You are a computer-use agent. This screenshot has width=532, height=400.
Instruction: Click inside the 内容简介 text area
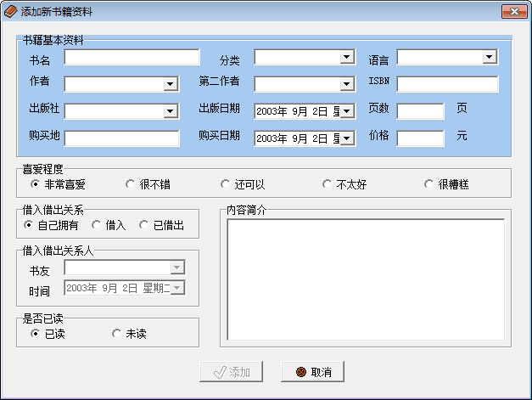[365, 279]
